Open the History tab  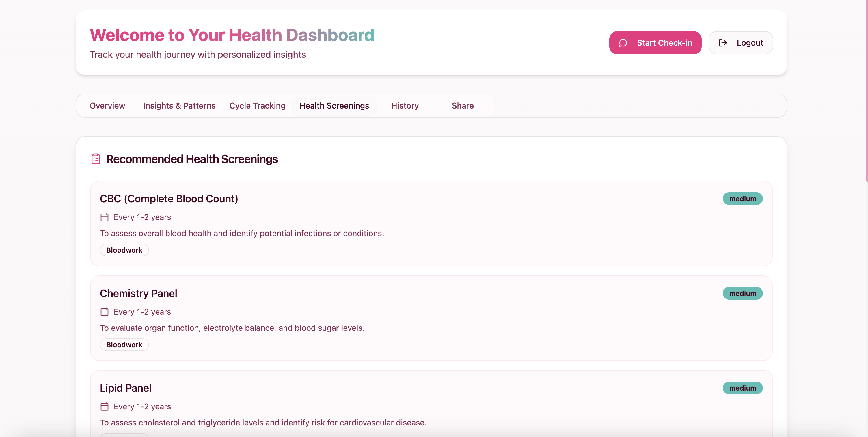[x=404, y=105]
